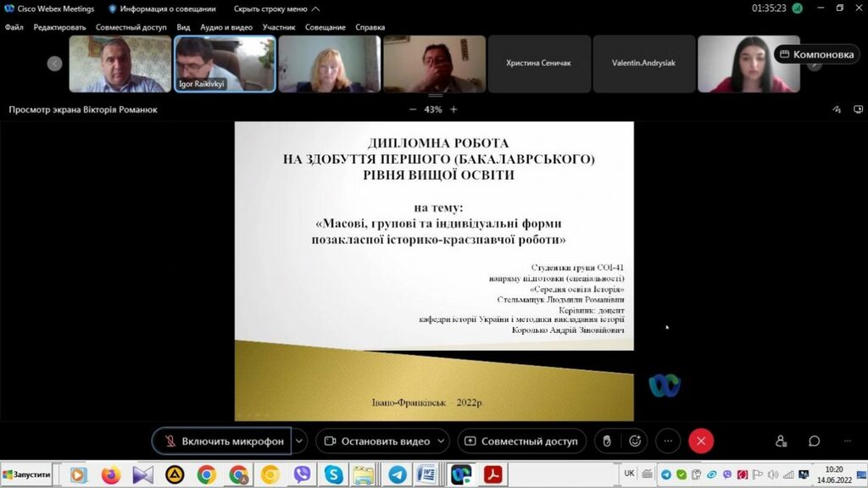Click the red leave meeting button
Screen dimensions: 868x488
[701, 441]
